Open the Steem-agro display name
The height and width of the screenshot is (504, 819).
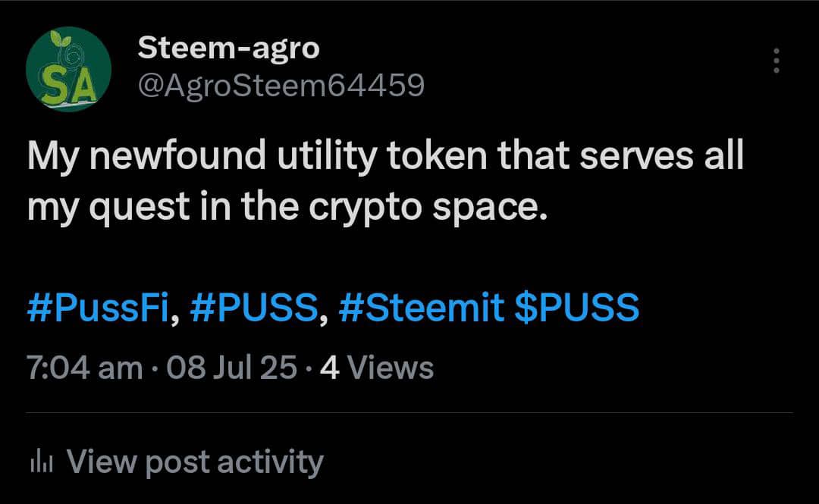228,49
